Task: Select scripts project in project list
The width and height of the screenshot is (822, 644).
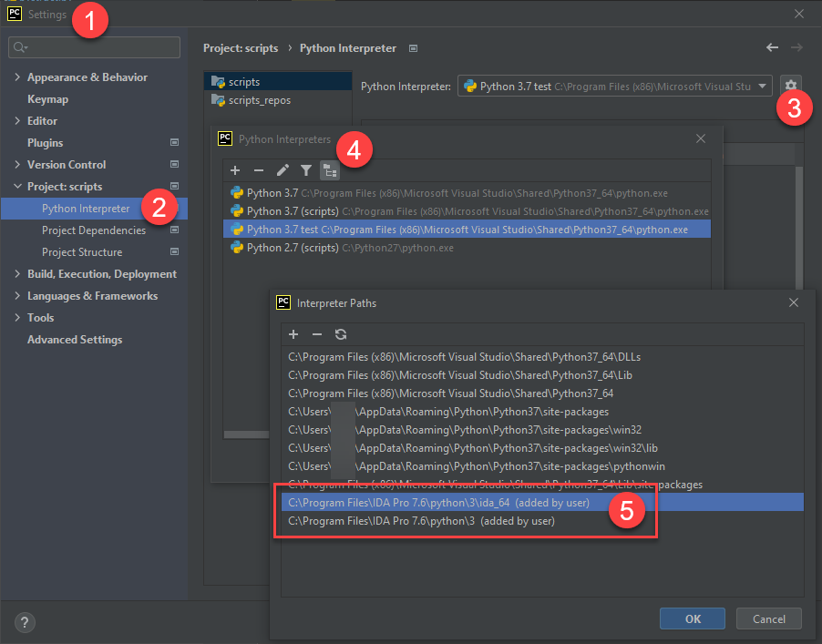Action: (x=278, y=82)
